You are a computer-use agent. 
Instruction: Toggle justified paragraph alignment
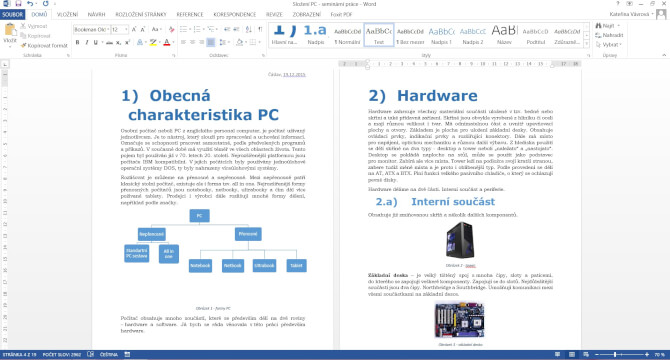[x=211, y=42]
